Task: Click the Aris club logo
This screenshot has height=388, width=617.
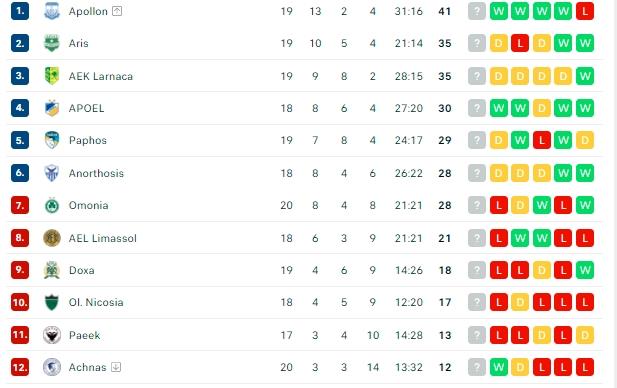Action: tap(52, 43)
